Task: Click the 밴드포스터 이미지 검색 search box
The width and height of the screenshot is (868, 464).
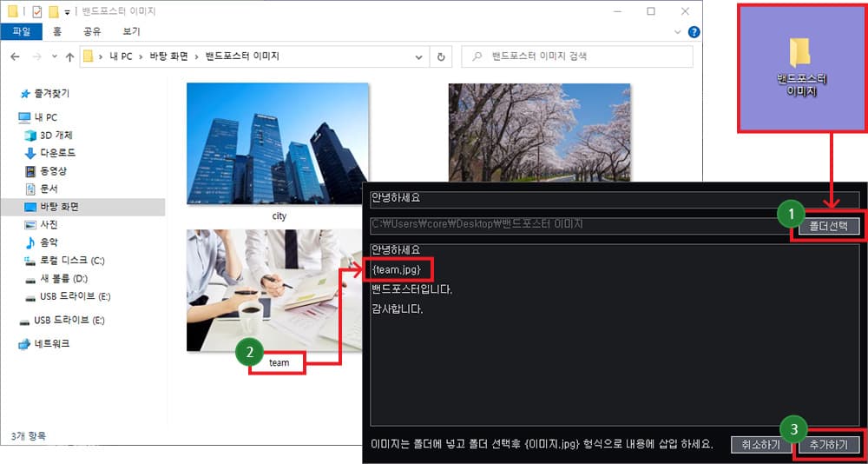Action: coord(577,56)
